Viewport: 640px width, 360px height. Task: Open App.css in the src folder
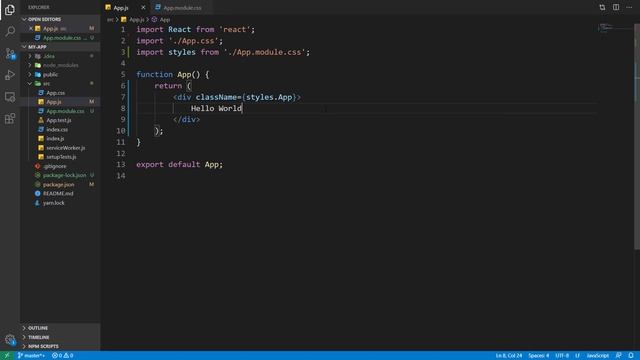point(60,93)
